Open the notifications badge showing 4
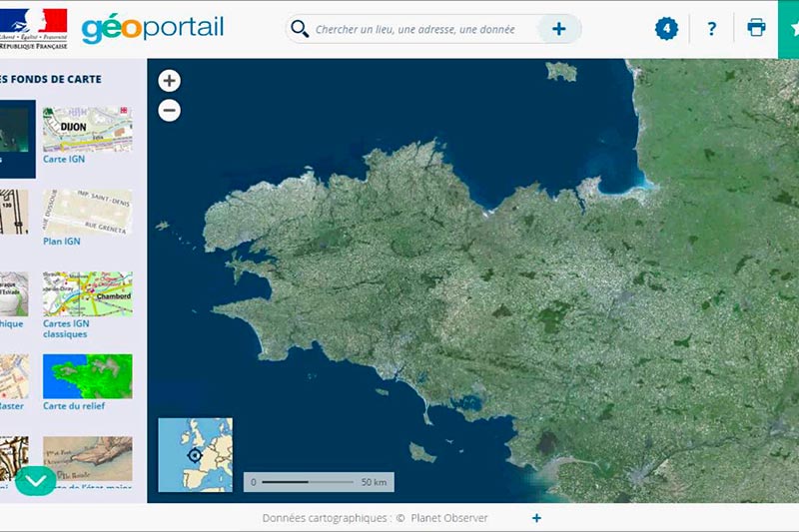 [x=666, y=28]
